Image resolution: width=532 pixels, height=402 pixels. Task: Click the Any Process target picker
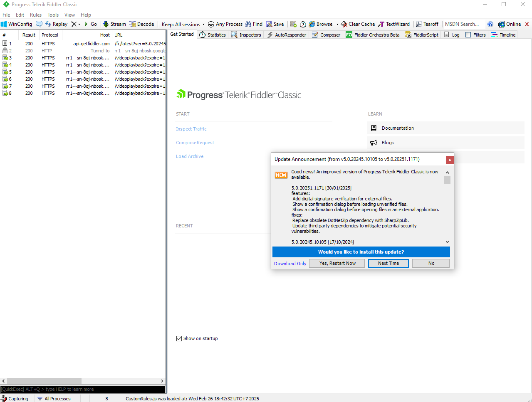pos(225,24)
